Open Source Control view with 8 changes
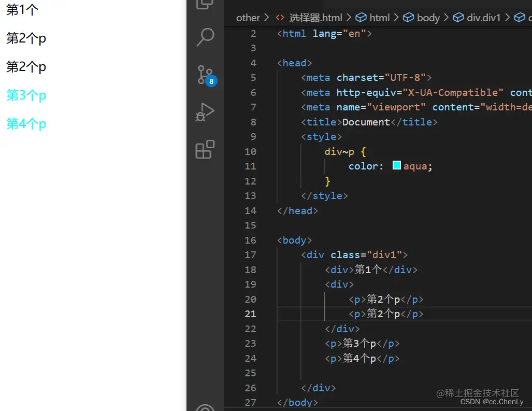This screenshot has height=411, width=532. (207, 75)
